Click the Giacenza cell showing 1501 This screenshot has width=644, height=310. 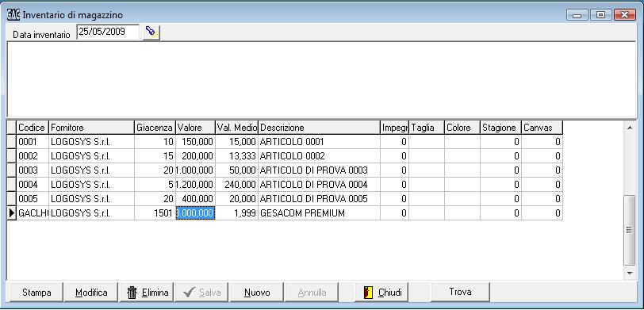(155, 213)
